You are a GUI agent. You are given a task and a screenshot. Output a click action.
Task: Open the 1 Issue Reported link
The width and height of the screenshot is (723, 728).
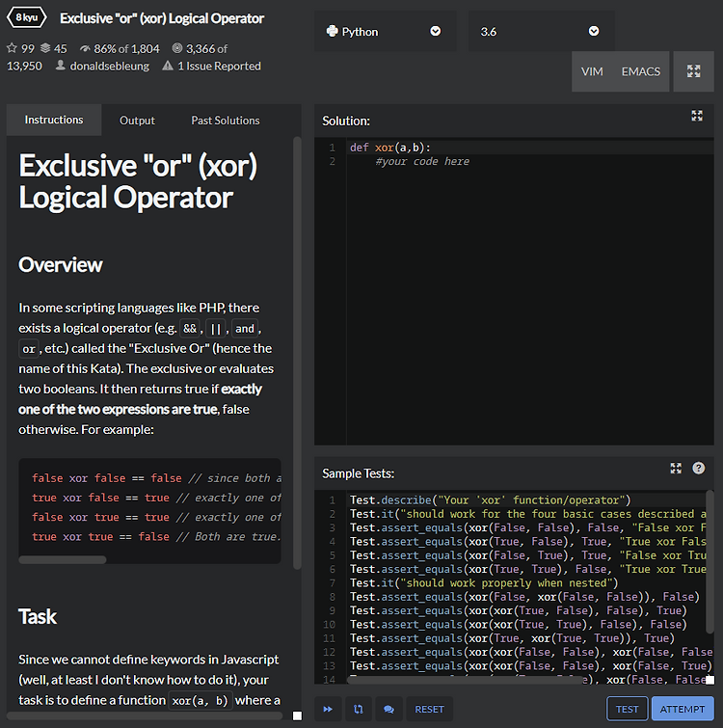click(219, 66)
